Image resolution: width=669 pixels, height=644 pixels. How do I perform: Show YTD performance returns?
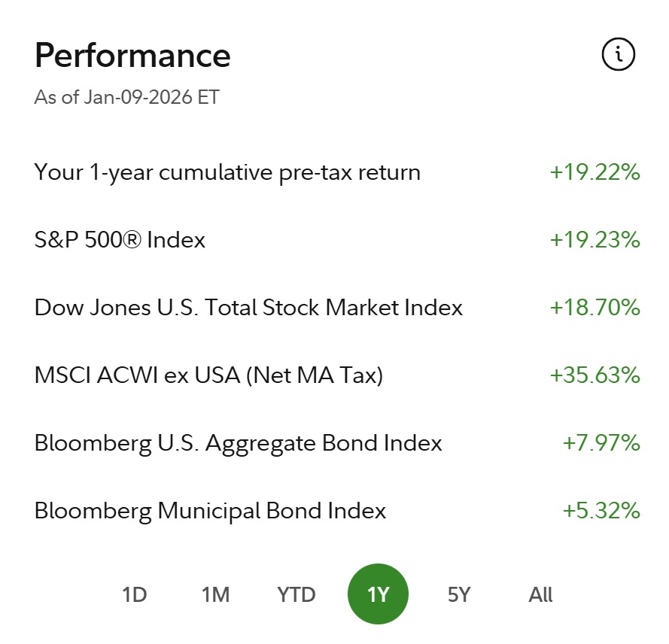click(296, 594)
